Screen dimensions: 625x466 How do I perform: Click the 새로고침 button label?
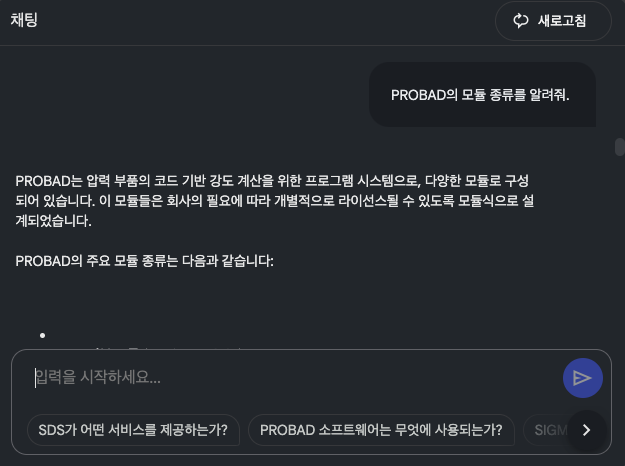(x=561, y=21)
